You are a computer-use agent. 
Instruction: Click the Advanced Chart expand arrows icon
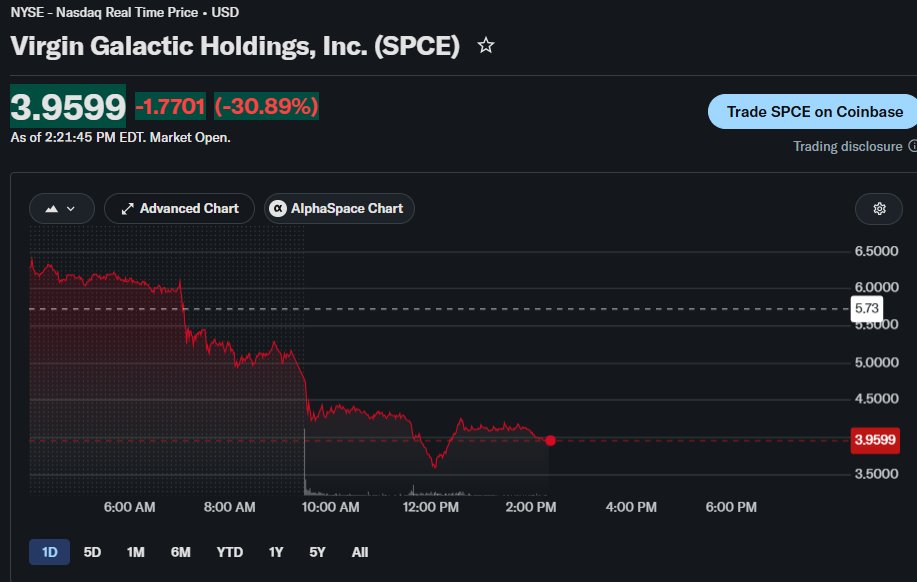point(127,209)
